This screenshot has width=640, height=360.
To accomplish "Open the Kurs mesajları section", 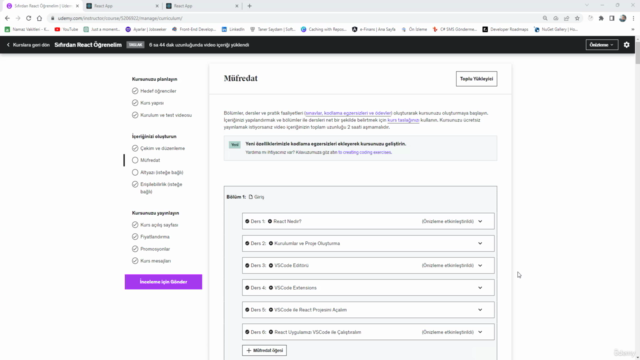I will tap(151, 261).
